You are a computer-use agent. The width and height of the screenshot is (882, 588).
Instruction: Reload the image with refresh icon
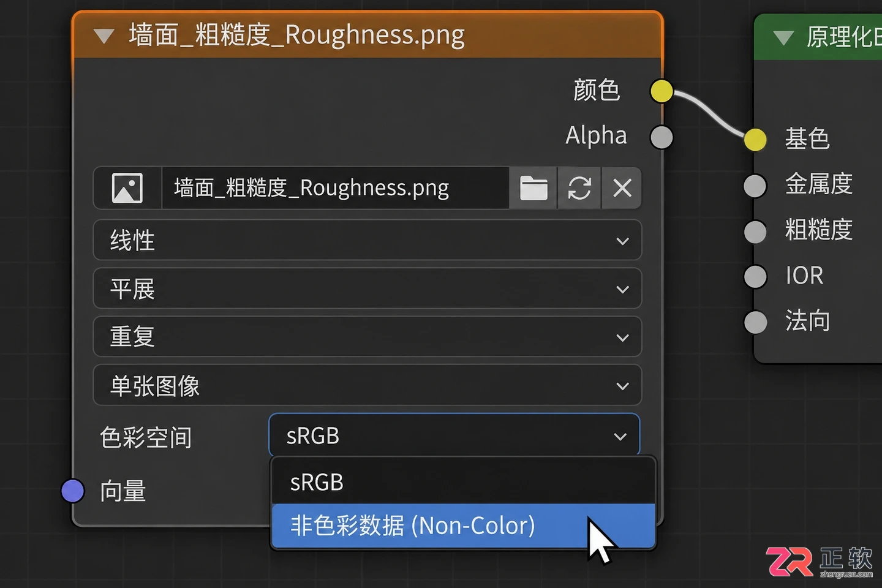click(x=579, y=188)
